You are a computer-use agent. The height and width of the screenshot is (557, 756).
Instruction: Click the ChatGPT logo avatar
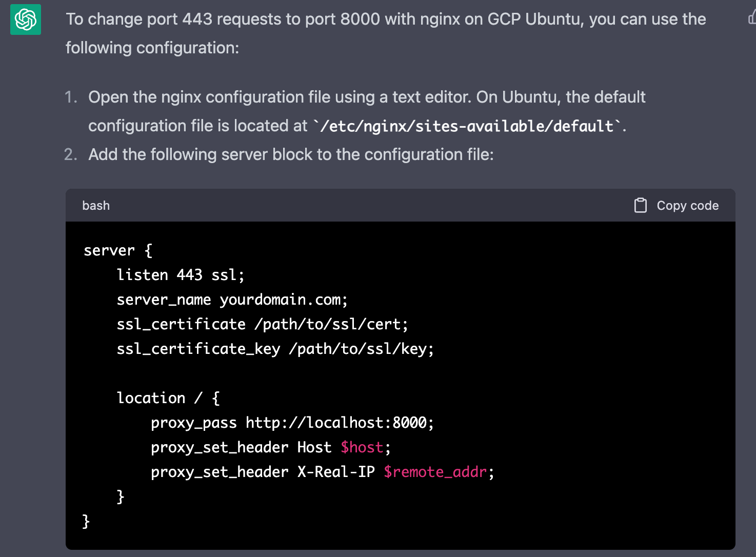click(26, 19)
